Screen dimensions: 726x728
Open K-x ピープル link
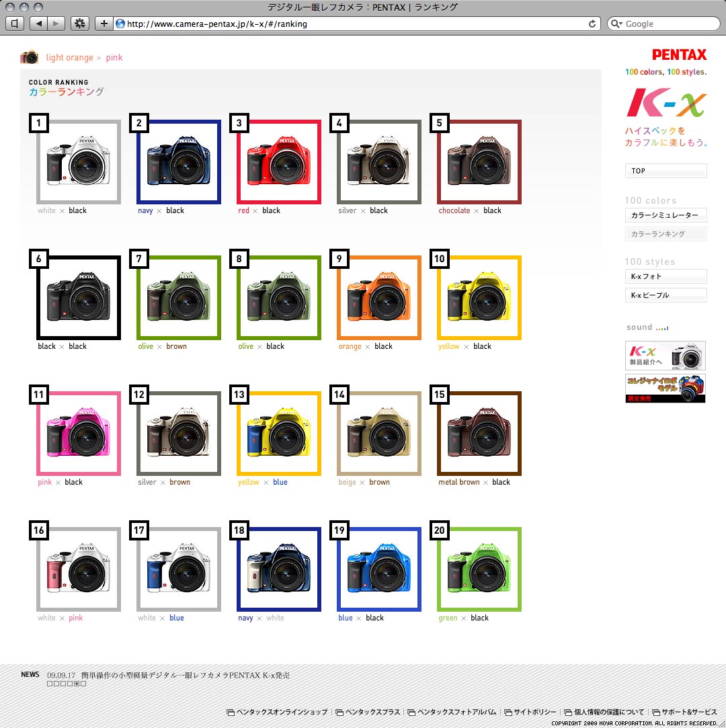point(665,295)
